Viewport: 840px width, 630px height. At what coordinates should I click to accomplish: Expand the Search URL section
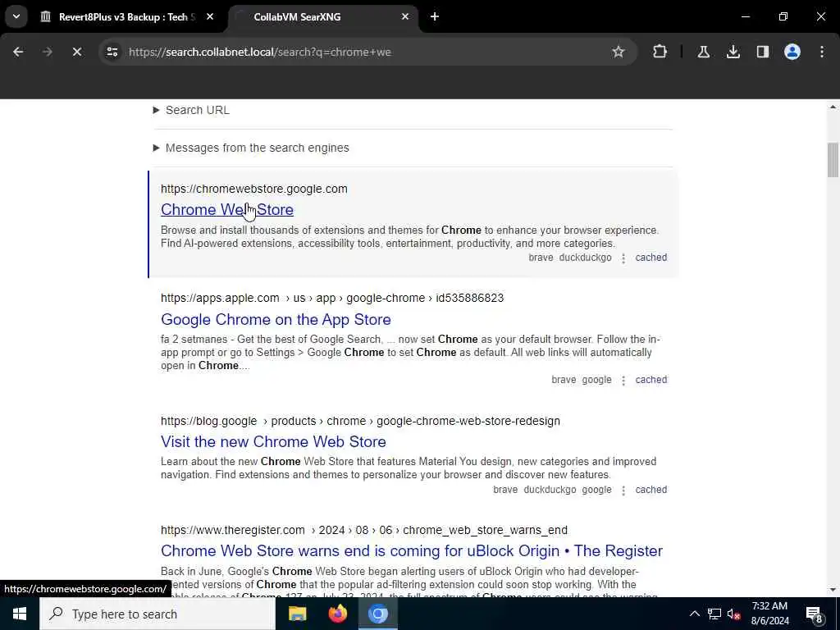coord(192,110)
